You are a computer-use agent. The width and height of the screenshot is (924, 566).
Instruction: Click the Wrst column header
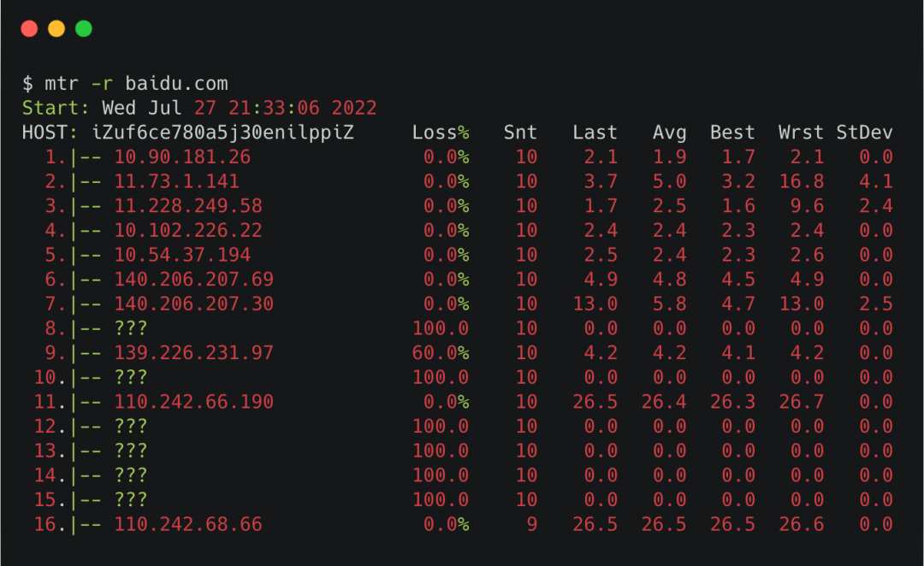801,133
